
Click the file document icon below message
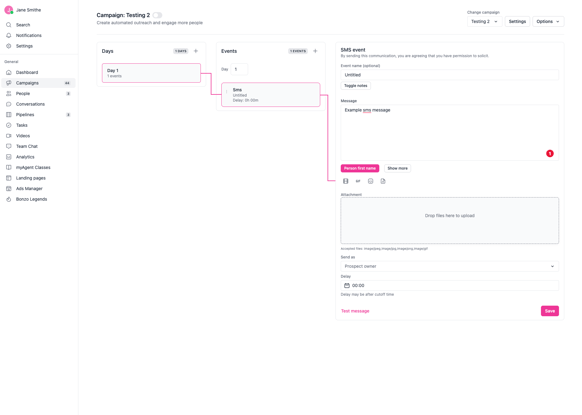coord(383,181)
